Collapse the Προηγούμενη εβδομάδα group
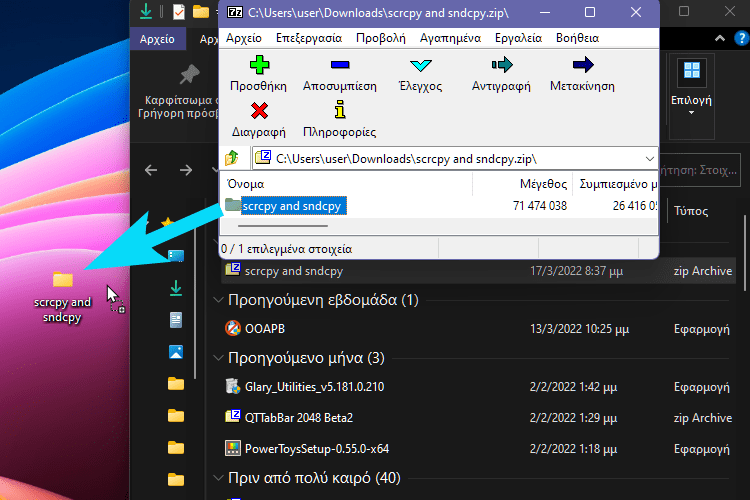Image resolution: width=750 pixels, height=500 pixels. 219,300
